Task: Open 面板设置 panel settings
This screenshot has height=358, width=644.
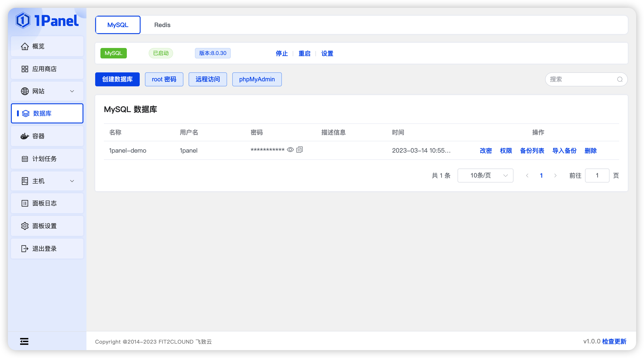Action: [44, 226]
